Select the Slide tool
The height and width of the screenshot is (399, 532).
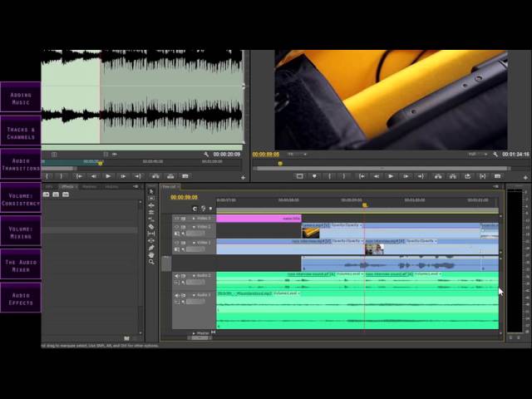coord(151,240)
